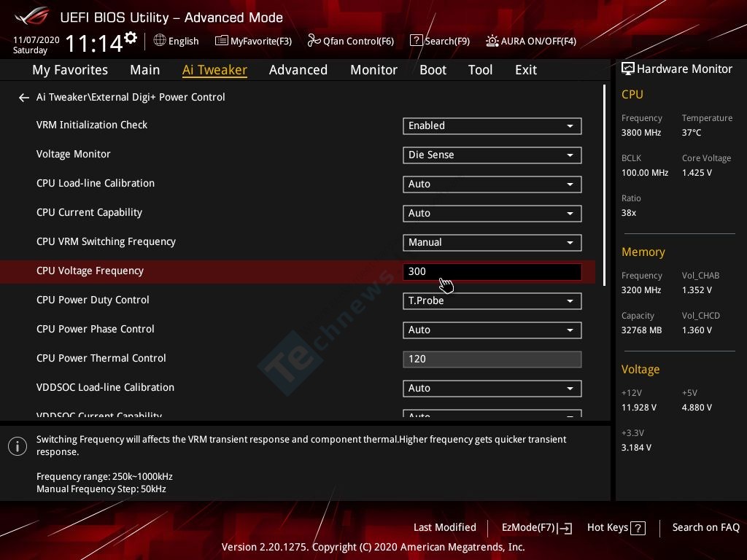747x560 pixels.
Task: Open MyFavorite(F3) menu
Action: [x=261, y=41]
